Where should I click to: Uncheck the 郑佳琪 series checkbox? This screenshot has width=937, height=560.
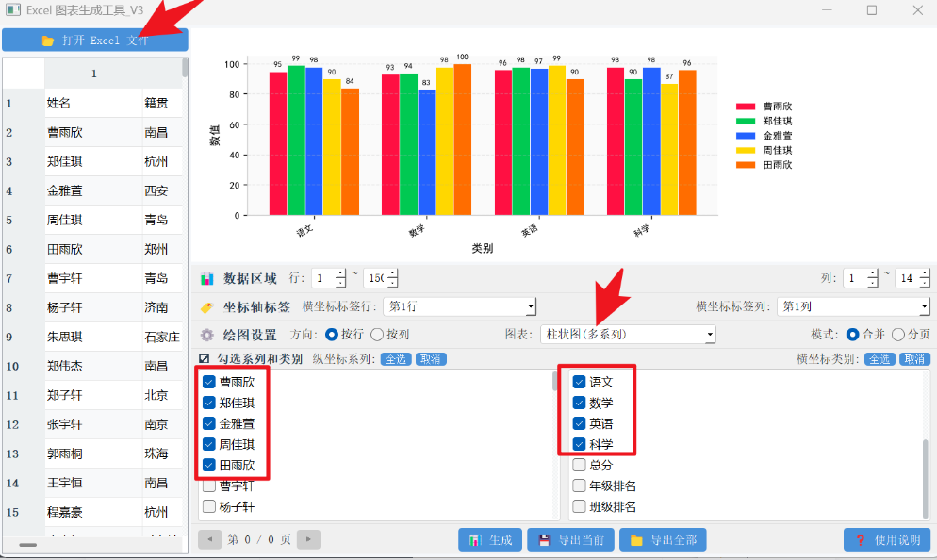click(209, 403)
